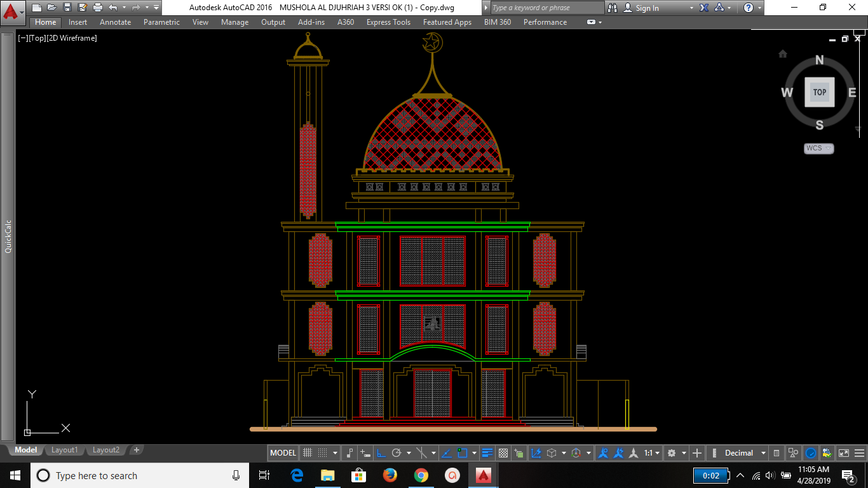The image size is (868, 488).
Task: Click the Help question mark icon
Action: pos(749,8)
